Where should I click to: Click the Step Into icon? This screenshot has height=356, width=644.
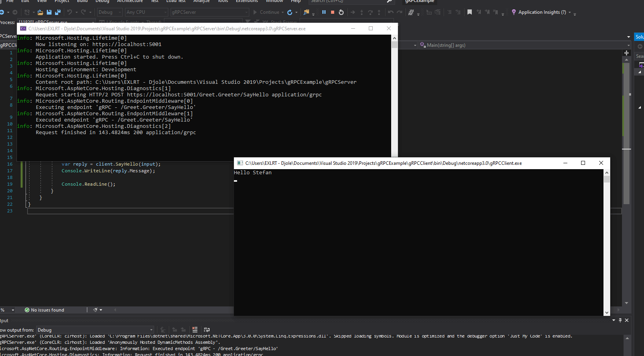point(362,12)
